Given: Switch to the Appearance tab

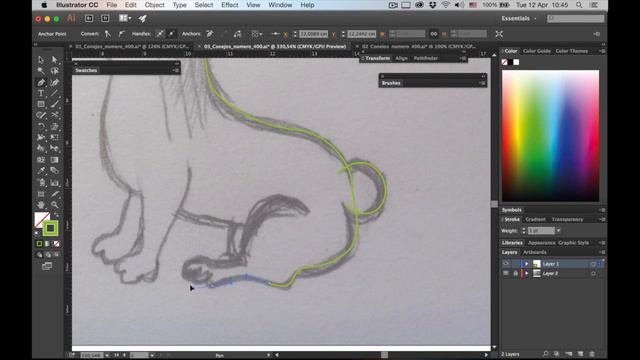Looking at the screenshot, I should tap(541, 243).
